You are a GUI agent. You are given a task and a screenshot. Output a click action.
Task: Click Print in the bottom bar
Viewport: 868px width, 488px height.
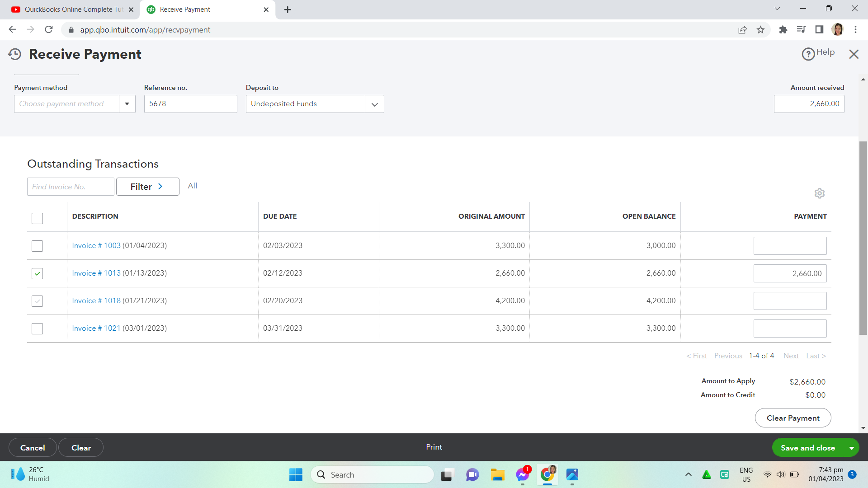(434, 447)
